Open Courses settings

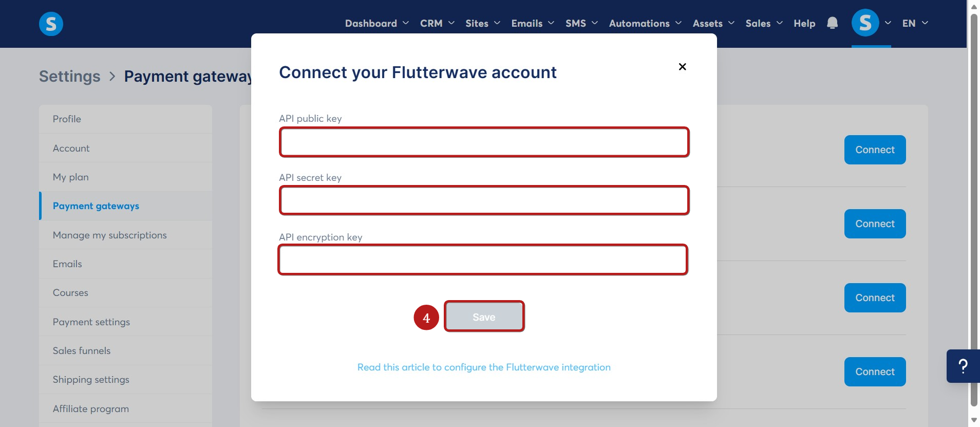(x=125, y=293)
